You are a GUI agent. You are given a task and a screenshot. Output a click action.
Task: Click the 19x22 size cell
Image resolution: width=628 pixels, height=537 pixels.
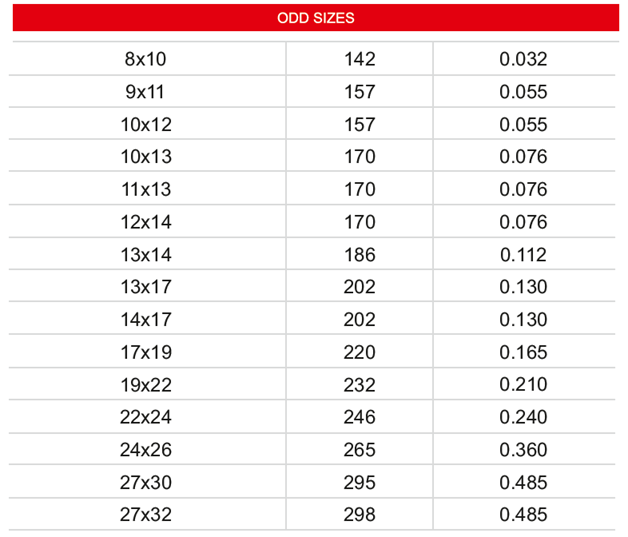(146, 385)
